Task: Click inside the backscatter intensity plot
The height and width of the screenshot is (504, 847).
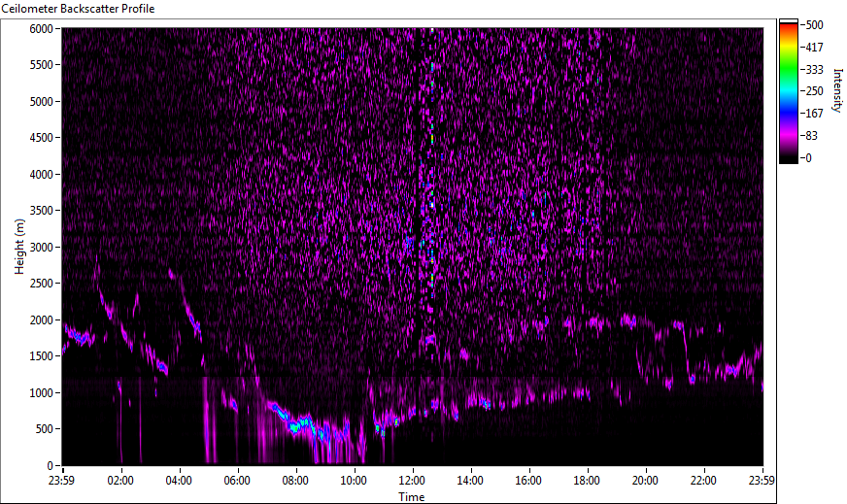Action: click(x=413, y=247)
